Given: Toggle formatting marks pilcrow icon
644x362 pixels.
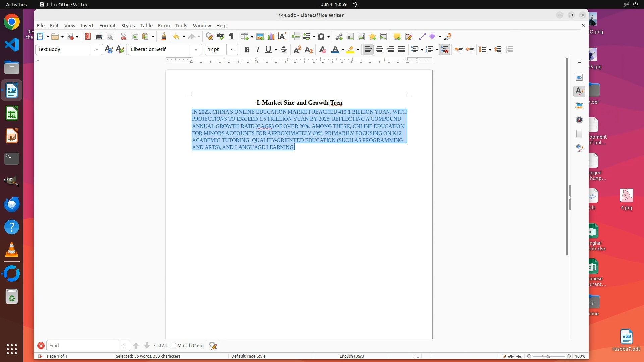Looking at the screenshot, I should [x=231, y=37].
